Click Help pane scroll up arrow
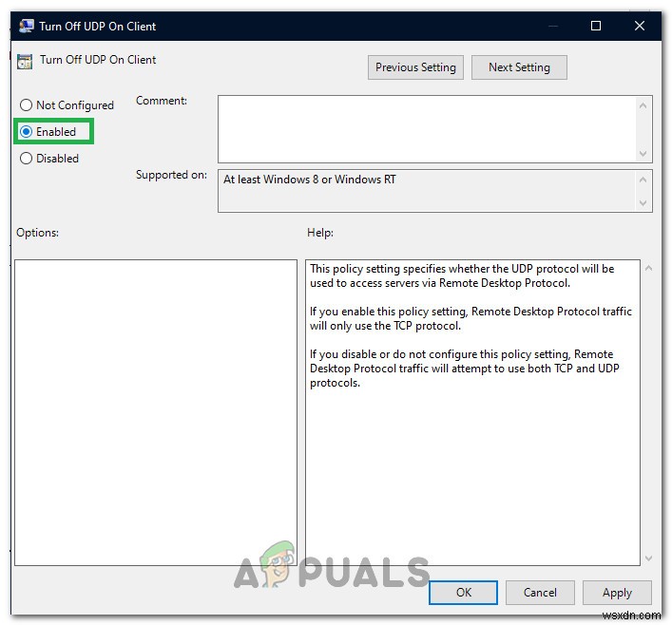Viewport: 672px width, 625px height. 648,268
